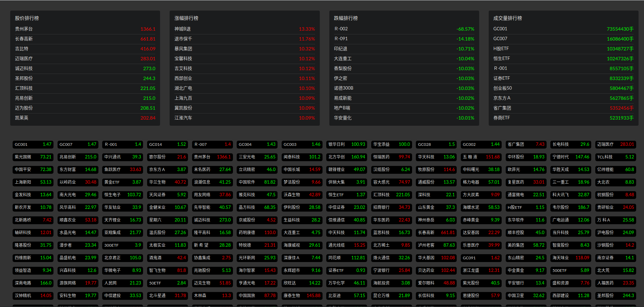
Task: Click the 股价排行榜 panel heading
Action: coord(27,18)
